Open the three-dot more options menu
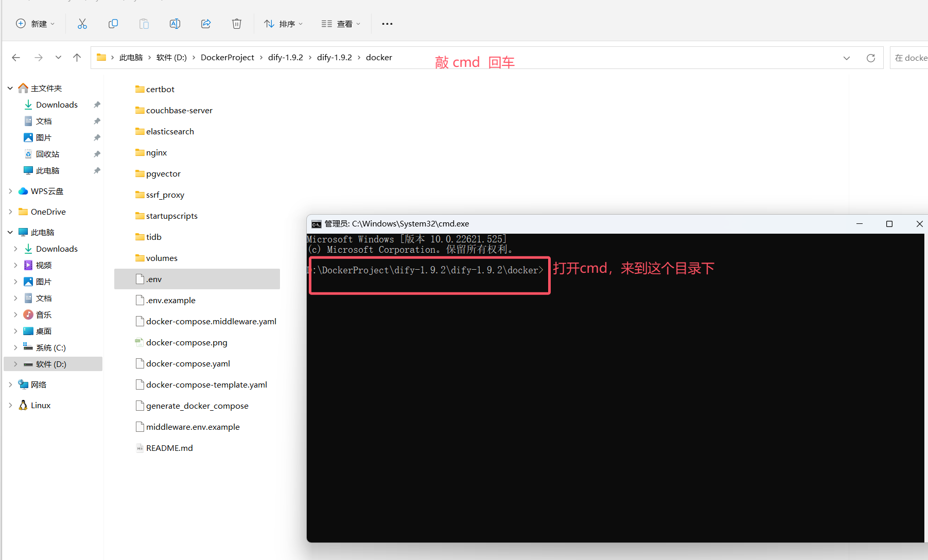Screen dimensions: 928x560 (387, 24)
